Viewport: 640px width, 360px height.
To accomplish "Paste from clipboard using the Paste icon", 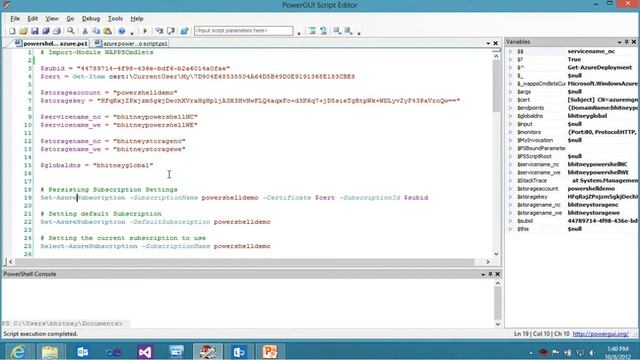I will click(x=107, y=31).
